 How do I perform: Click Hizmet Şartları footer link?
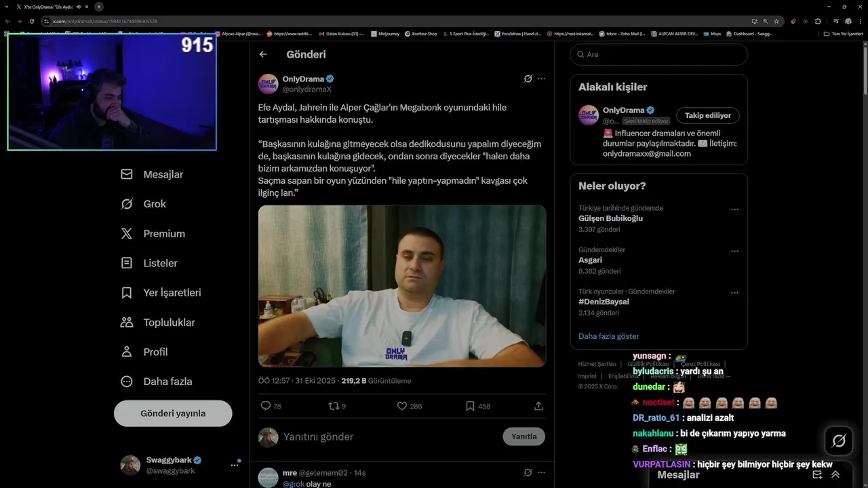pyautogui.click(x=597, y=364)
